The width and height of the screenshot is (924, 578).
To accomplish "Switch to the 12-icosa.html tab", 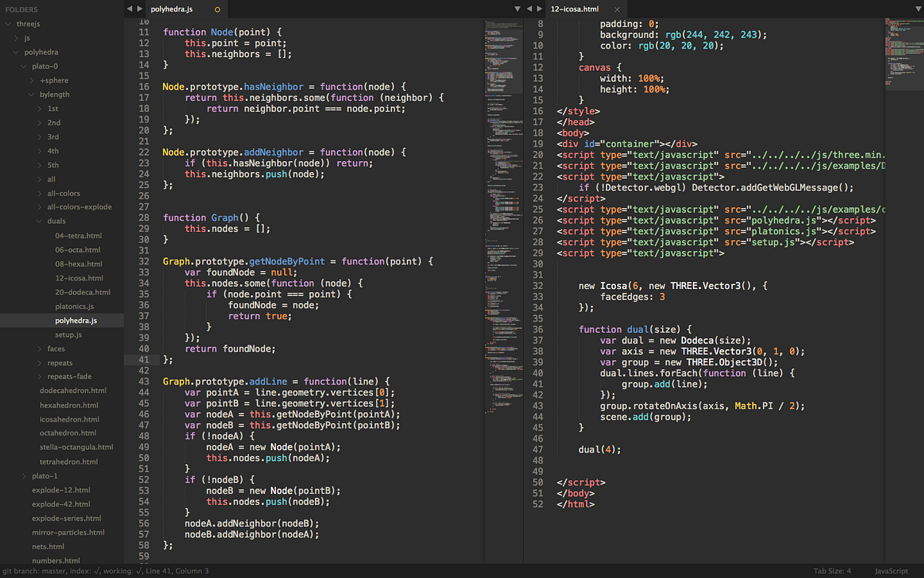I will point(574,10).
